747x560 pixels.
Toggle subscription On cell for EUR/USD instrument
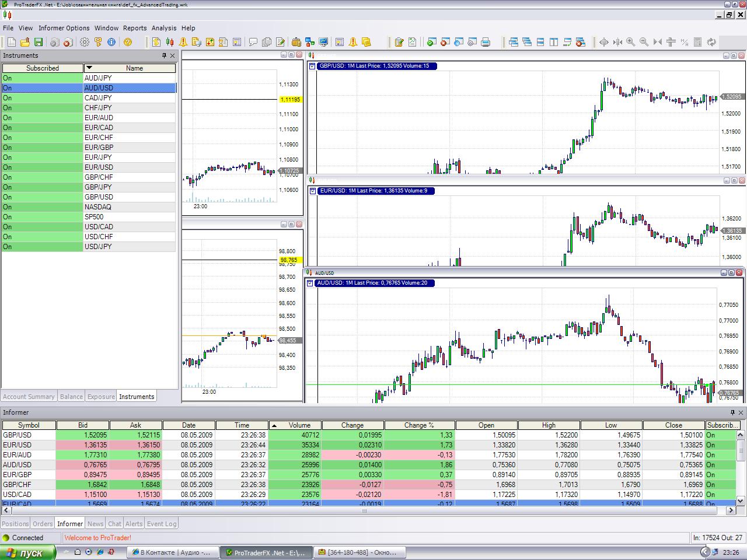(43, 167)
